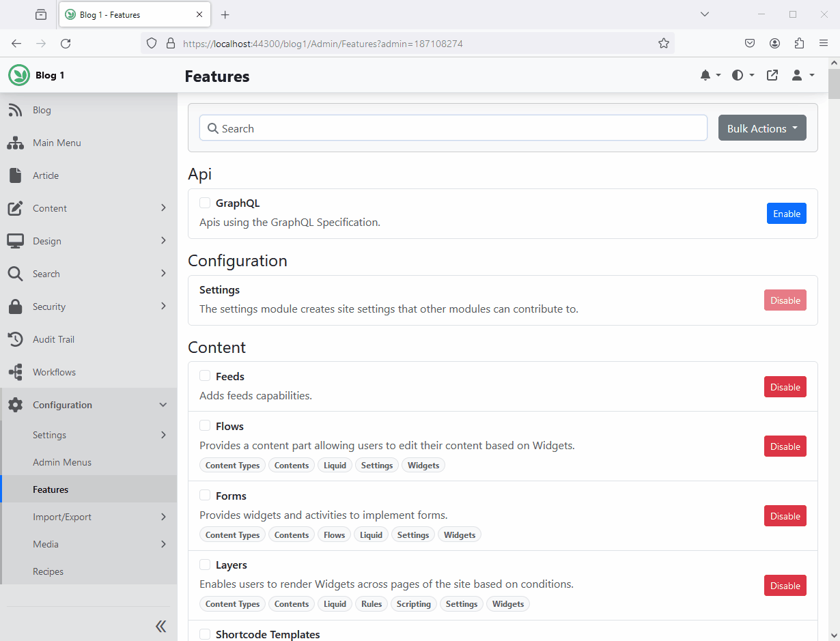This screenshot has width=840, height=641.
Task: Collapse the sidebar with double-chevron icon
Action: [160, 626]
